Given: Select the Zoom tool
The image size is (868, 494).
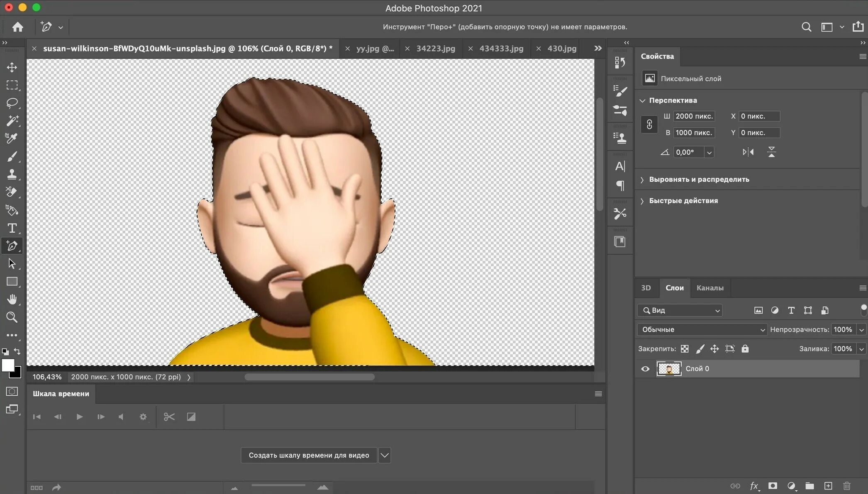Looking at the screenshot, I should (12, 317).
